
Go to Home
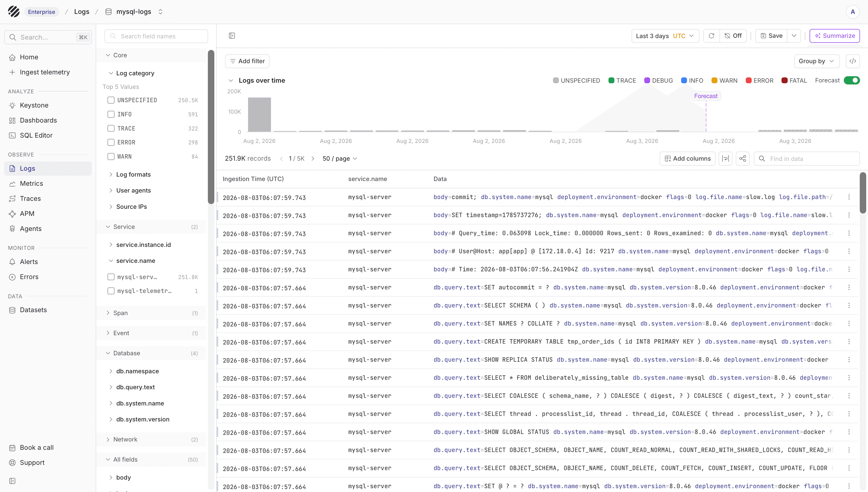(x=48, y=57)
